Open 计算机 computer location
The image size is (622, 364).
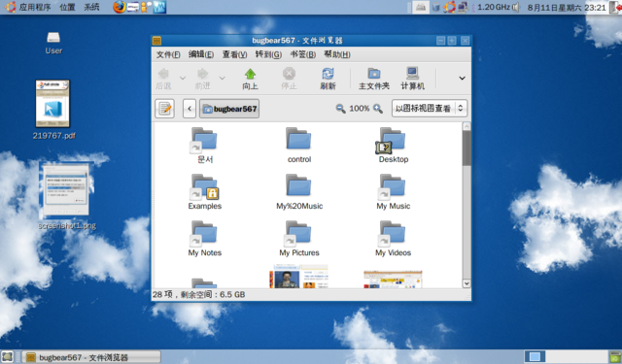(x=412, y=79)
